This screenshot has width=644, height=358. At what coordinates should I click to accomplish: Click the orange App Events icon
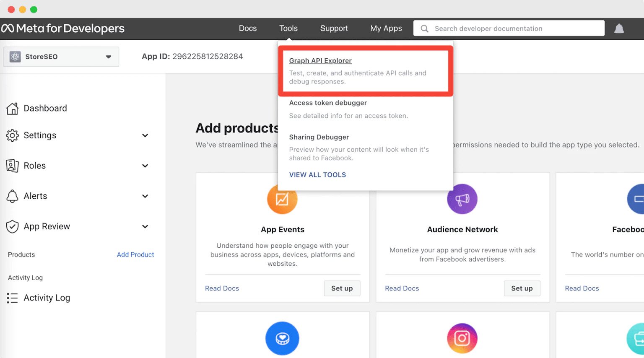282,199
